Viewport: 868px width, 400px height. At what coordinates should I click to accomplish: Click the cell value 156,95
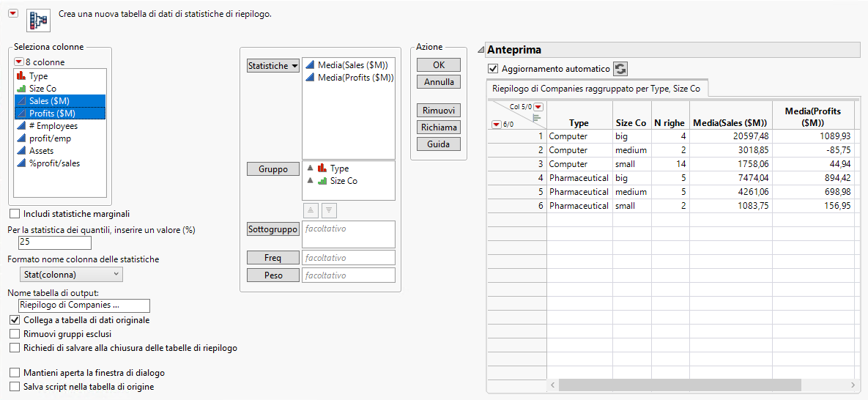[812, 206]
